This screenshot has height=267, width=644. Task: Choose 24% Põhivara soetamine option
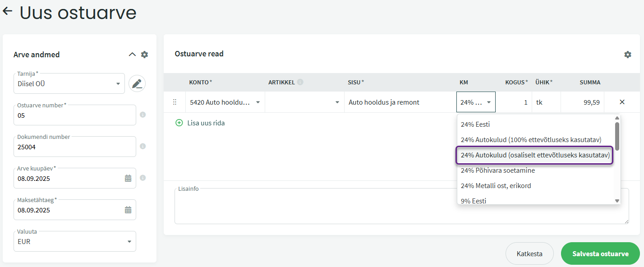(x=497, y=170)
